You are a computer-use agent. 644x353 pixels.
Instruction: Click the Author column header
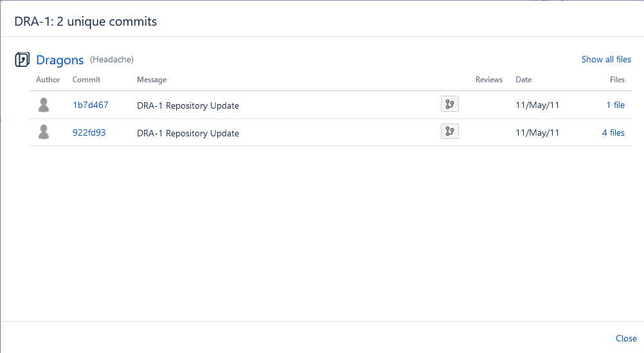[x=48, y=80]
